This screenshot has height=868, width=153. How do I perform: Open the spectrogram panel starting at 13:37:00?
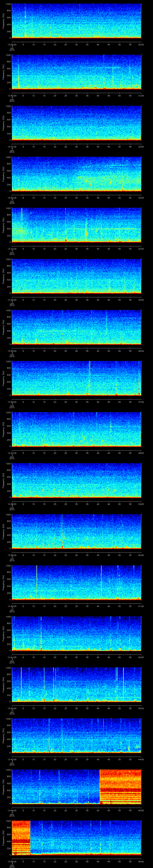[76, 429]
